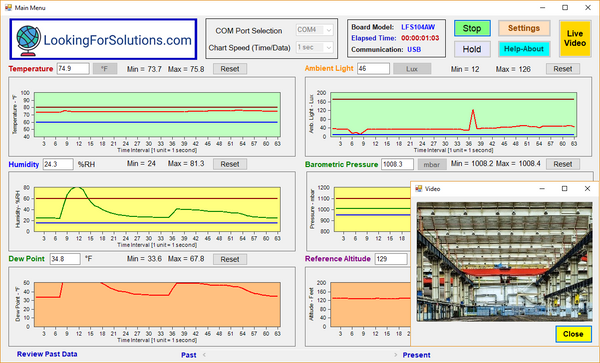
Task: Click the Ambient Light chart
Action: [x=448, y=117]
